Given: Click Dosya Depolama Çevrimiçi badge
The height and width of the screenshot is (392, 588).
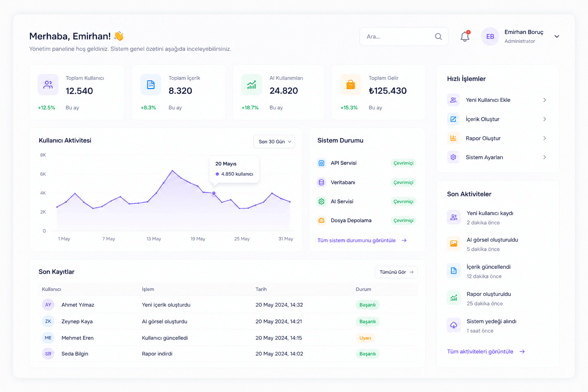Looking at the screenshot, I should click(403, 220).
